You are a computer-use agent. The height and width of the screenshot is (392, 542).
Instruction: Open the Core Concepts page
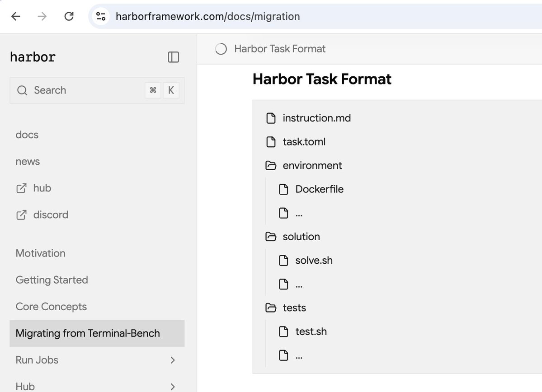(x=51, y=307)
